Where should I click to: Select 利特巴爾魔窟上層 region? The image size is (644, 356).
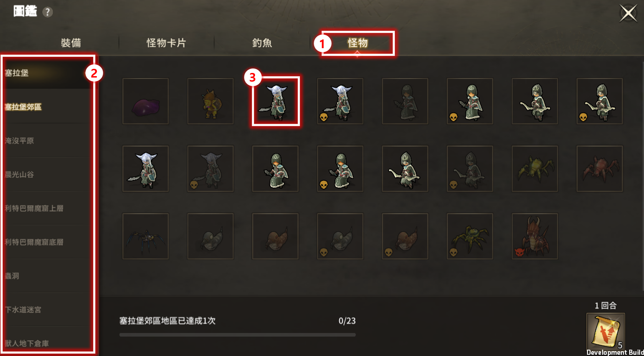34,208
